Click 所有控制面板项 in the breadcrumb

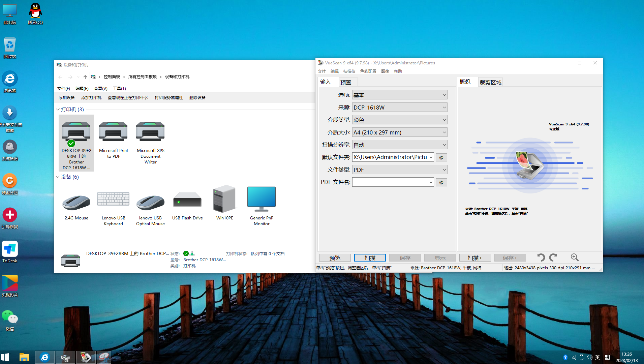[x=143, y=77]
